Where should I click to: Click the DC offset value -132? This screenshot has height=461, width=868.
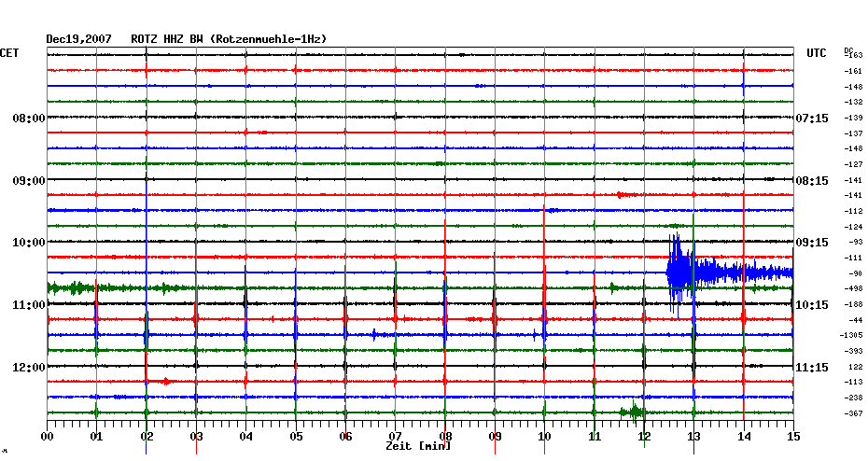coord(853,103)
